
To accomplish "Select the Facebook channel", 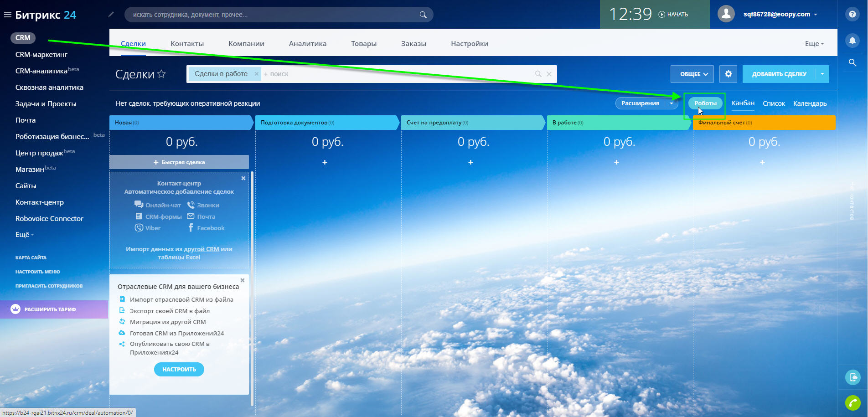I will click(206, 228).
